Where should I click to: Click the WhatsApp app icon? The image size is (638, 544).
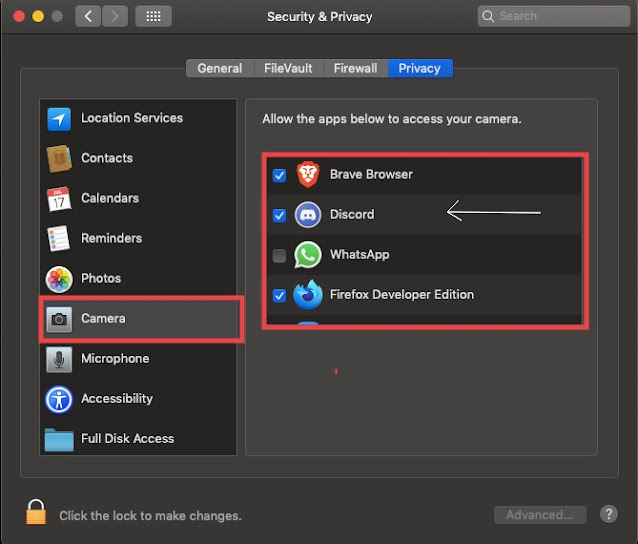308,255
